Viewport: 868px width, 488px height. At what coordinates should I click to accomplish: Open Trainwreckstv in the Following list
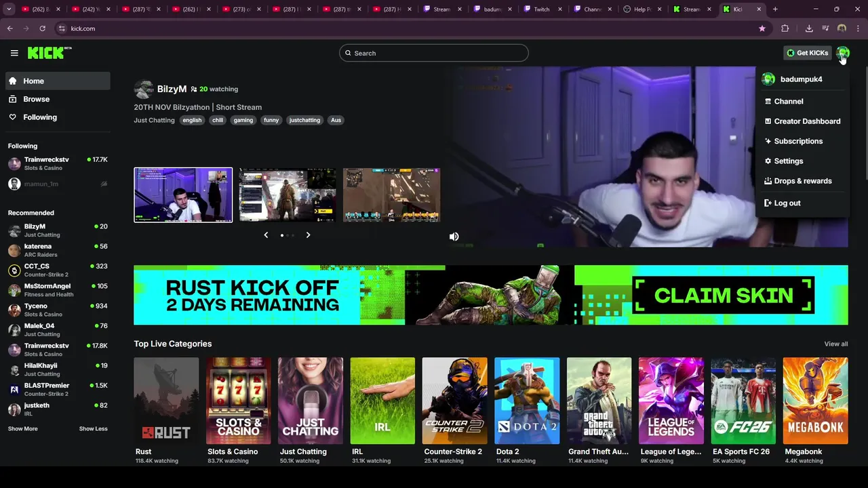tap(58, 163)
